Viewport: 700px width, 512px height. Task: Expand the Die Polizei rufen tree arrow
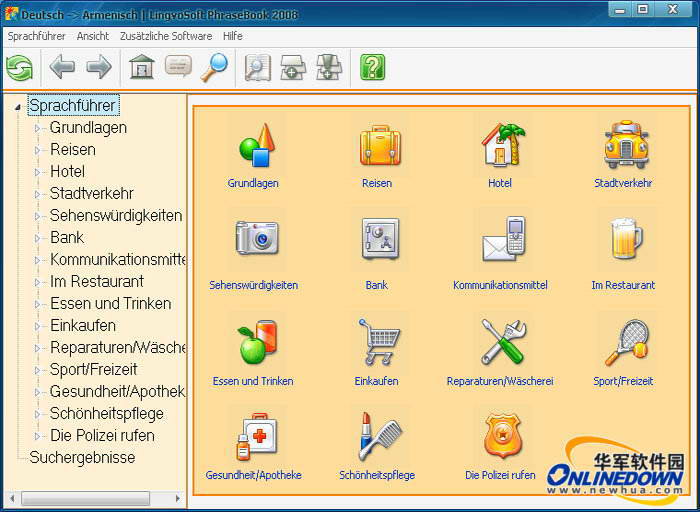coord(38,436)
